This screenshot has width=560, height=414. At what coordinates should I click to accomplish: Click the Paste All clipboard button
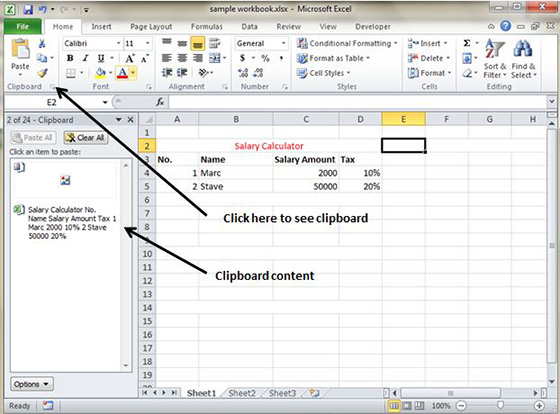pos(33,138)
